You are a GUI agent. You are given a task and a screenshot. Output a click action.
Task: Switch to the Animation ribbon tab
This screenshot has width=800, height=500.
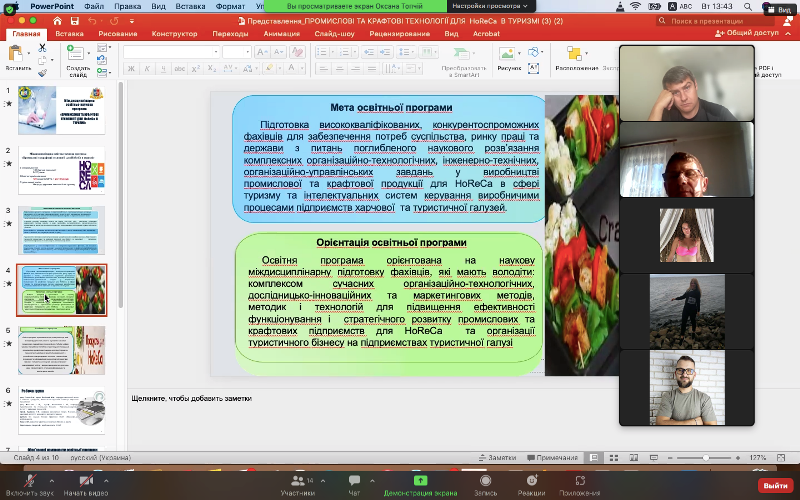coord(281,33)
